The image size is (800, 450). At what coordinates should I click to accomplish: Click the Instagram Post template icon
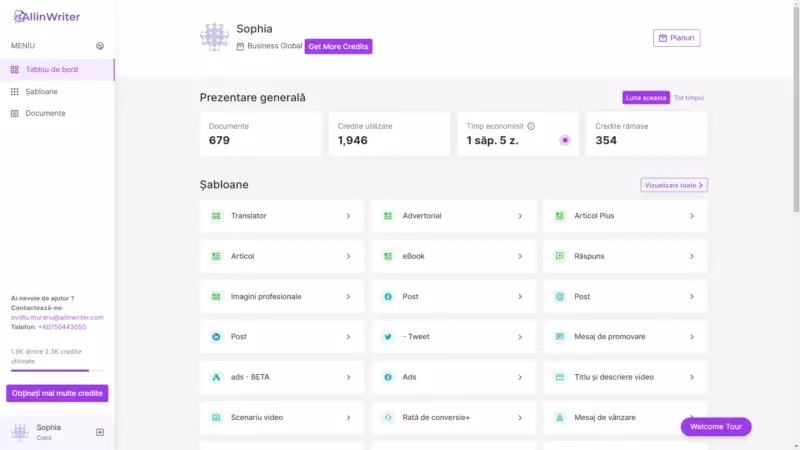click(x=560, y=296)
